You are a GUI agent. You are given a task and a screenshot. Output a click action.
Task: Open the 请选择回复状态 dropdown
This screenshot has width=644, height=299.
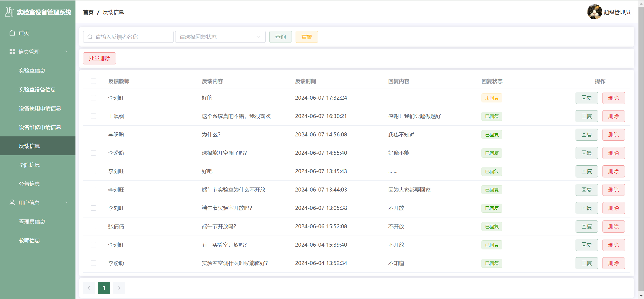tap(220, 37)
